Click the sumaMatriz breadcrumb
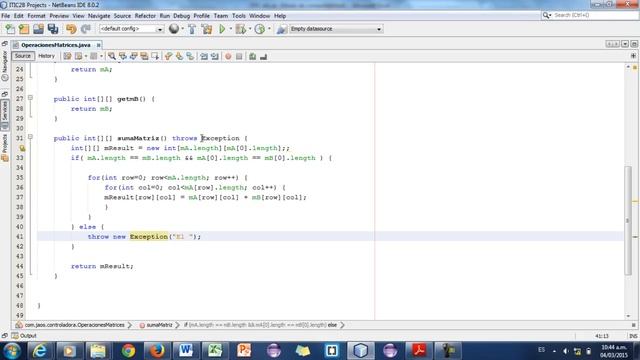The width and height of the screenshot is (640, 360). coord(159,325)
